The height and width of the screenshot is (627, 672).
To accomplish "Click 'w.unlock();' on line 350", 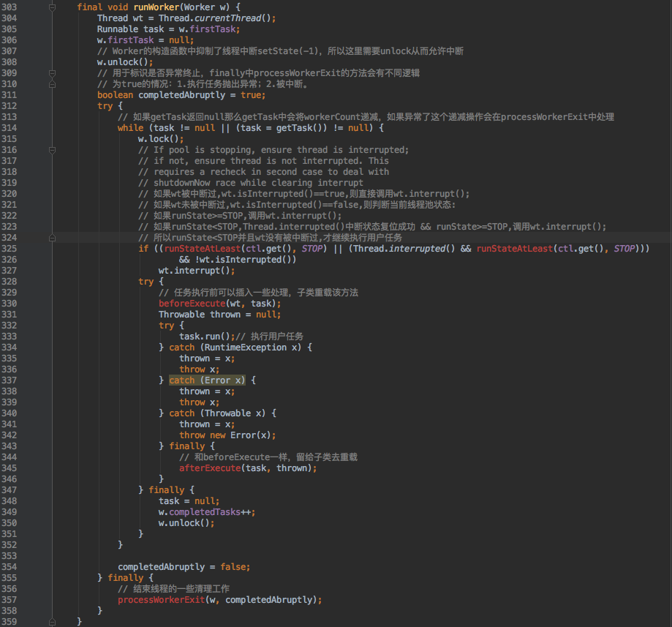I will (186, 523).
